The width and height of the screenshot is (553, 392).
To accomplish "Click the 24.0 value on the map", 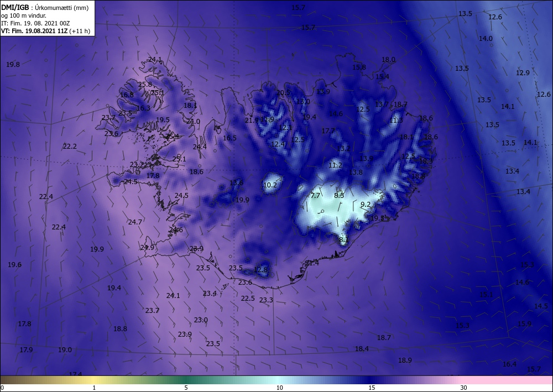I will coord(193,121).
